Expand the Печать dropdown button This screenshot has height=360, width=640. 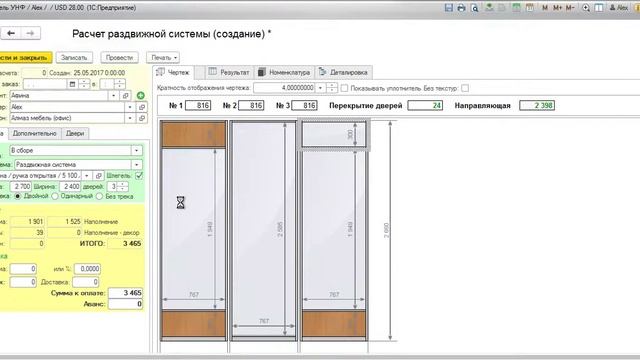[x=163, y=58]
